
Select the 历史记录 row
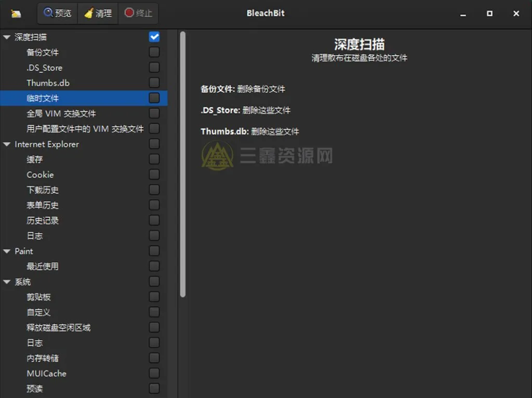(x=84, y=220)
